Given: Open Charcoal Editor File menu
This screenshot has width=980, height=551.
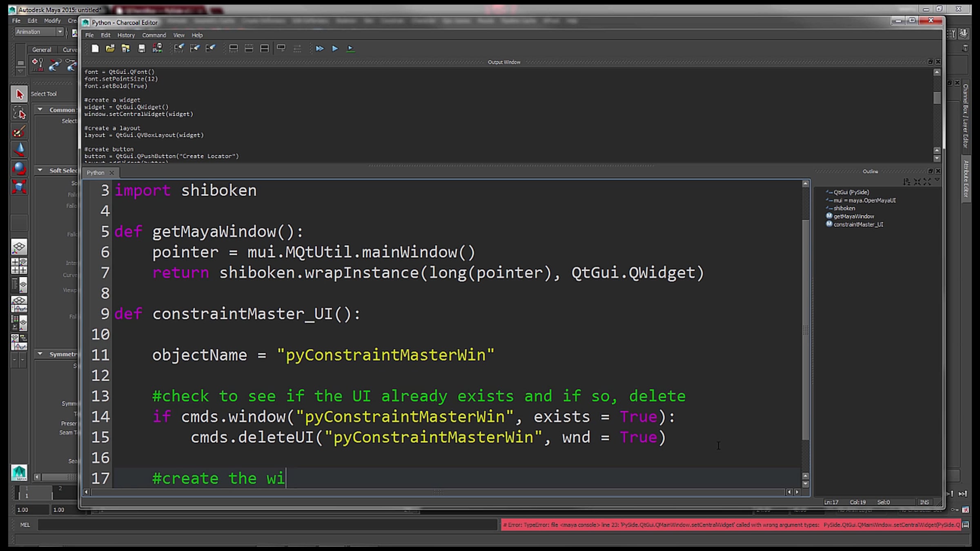Looking at the screenshot, I should click(89, 35).
